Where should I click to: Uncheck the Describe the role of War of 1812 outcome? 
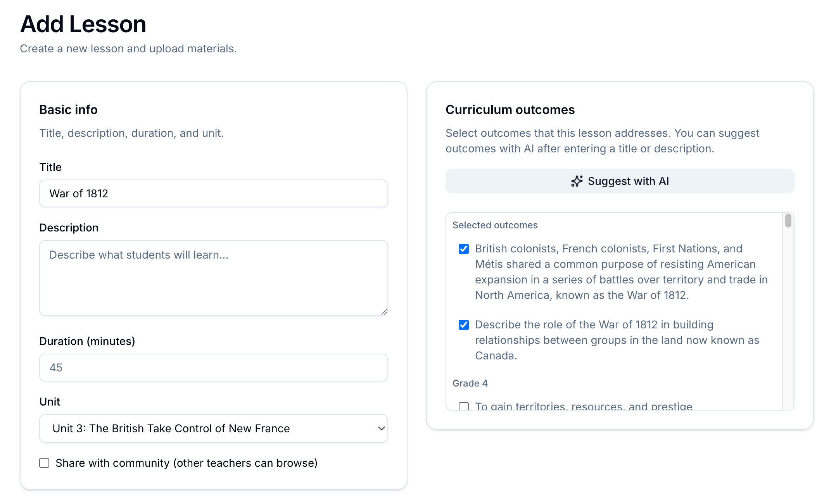[463, 325]
